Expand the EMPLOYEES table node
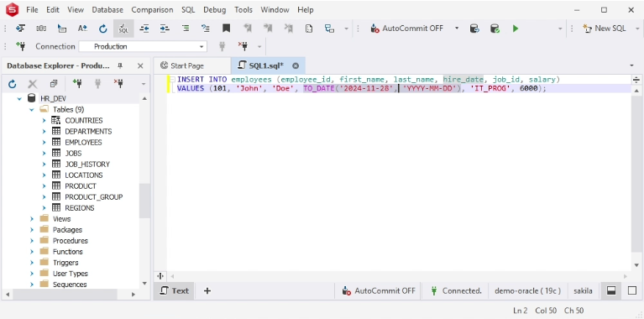This screenshot has height=319, width=644. [44, 143]
